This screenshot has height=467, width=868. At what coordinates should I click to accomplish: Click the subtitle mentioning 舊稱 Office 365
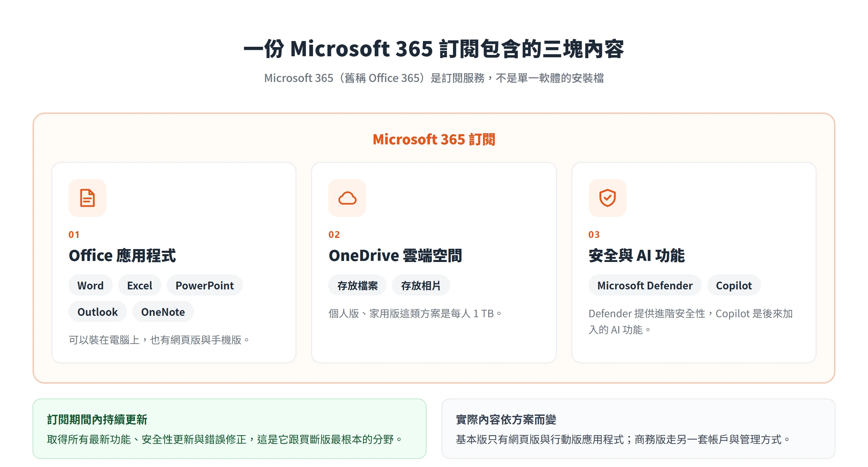434,78
